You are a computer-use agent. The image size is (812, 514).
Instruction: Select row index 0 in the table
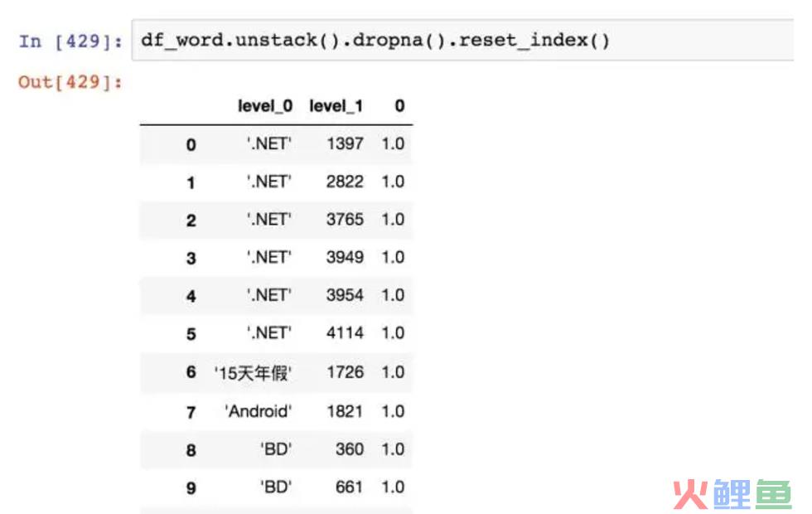(x=191, y=145)
